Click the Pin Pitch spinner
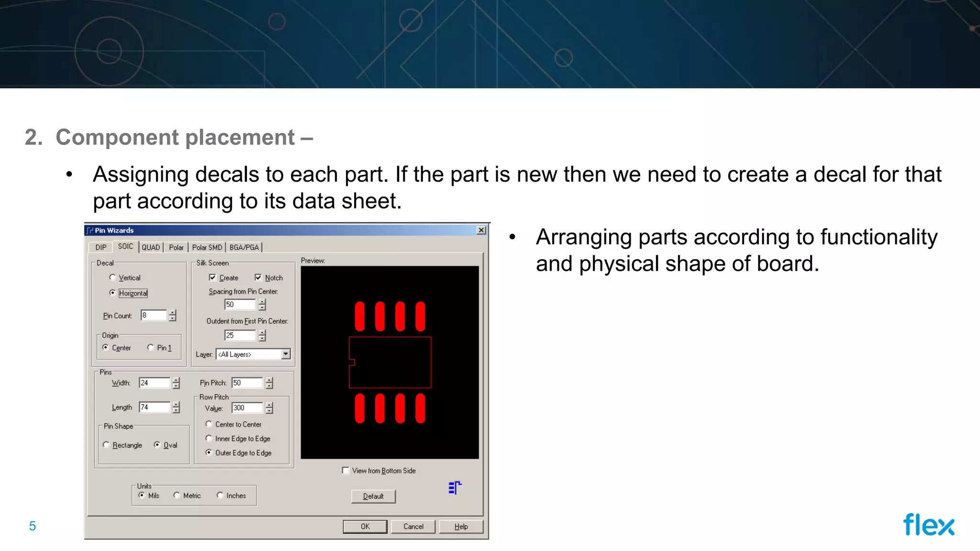 (x=269, y=383)
